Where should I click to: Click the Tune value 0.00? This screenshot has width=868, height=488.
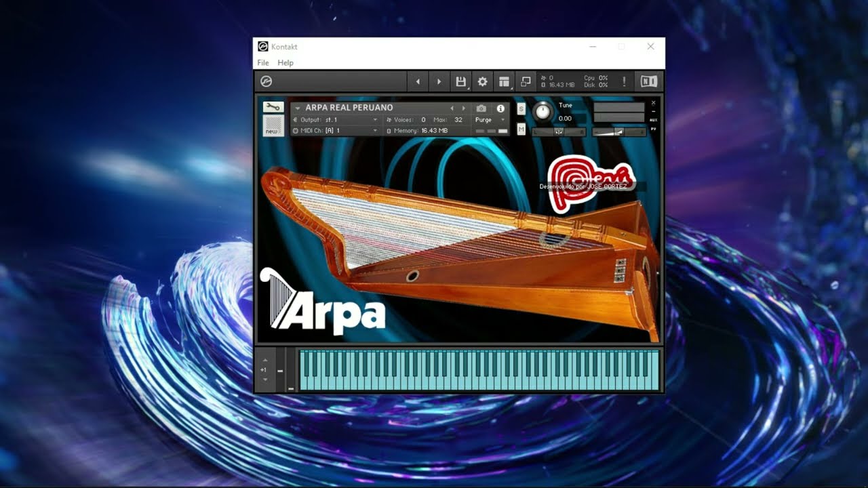click(x=565, y=119)
